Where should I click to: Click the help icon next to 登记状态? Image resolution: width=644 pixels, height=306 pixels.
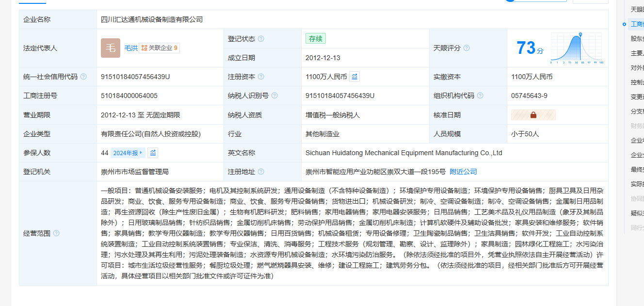coord(261,39)
